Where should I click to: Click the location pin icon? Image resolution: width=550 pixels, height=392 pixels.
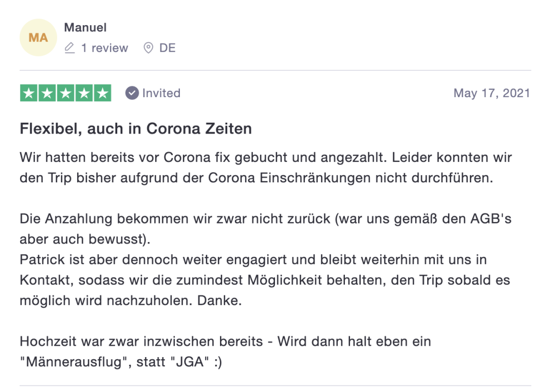149,48
